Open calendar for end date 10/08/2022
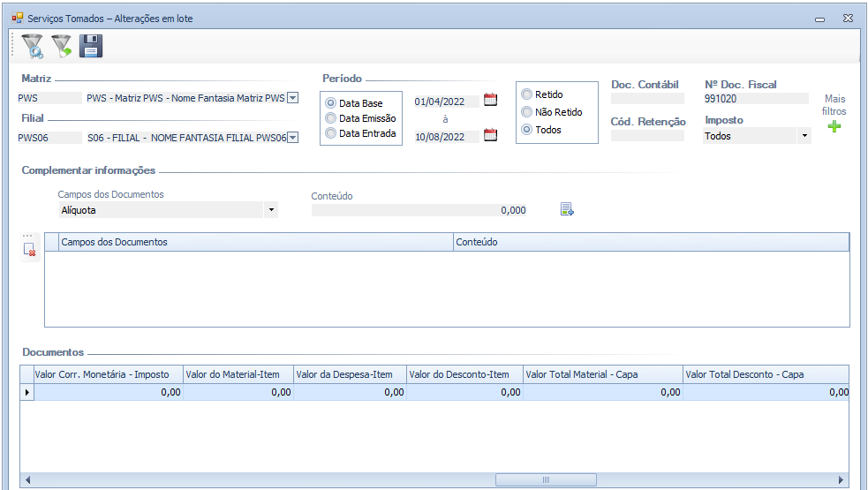The image size is (868, 490). pyautogui.click(x=491, y=135)
